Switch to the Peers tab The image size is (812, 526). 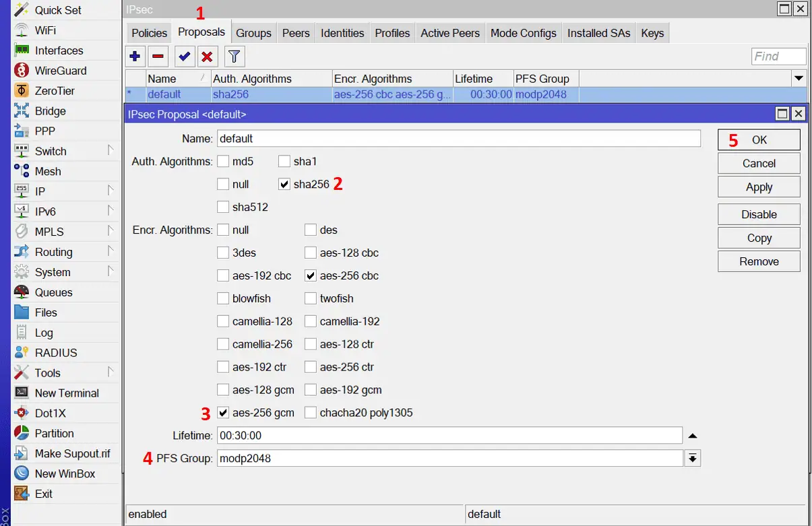point(296,33)
